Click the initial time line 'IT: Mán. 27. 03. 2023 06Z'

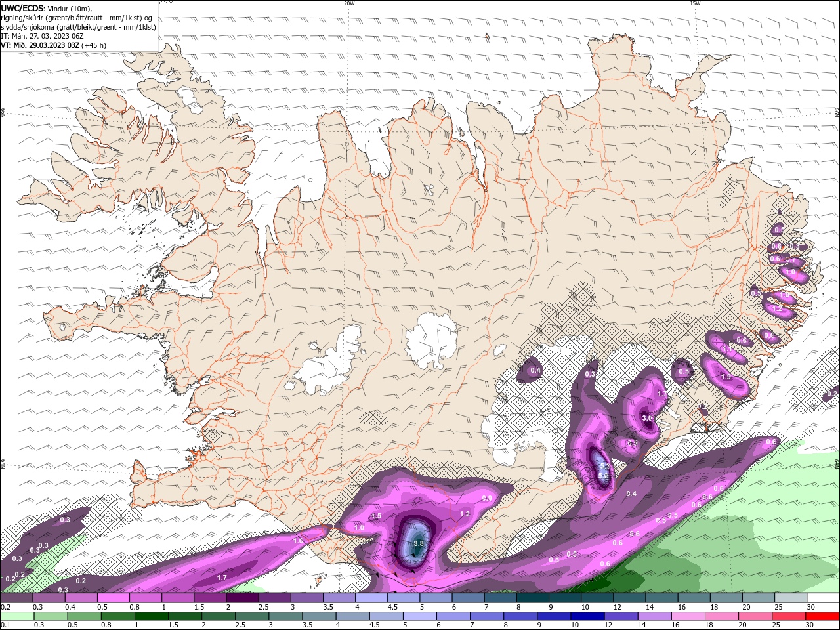(42, 36)
